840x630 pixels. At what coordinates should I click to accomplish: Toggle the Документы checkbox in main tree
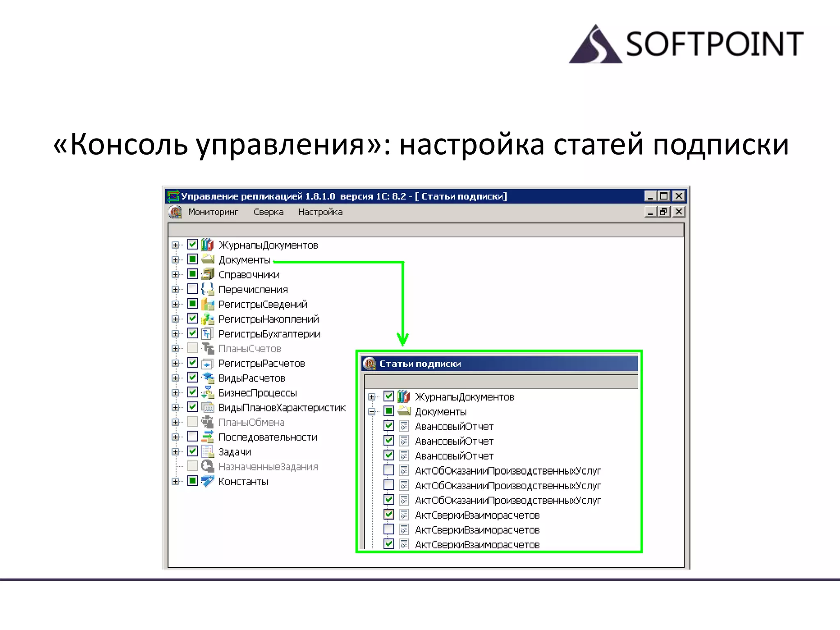click(x=192, y=259)
